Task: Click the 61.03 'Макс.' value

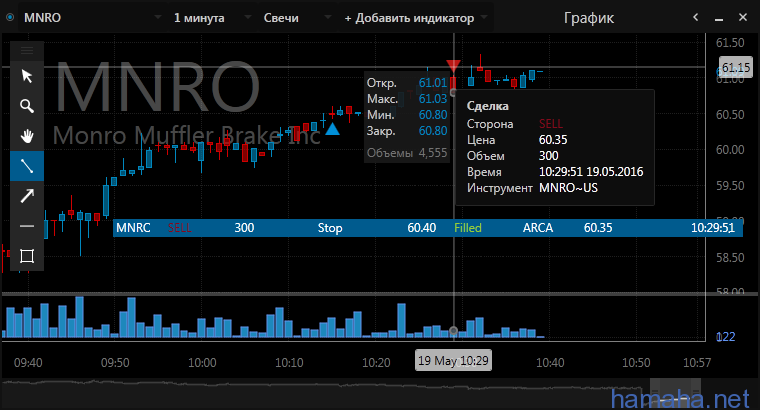Action: (x=433, y=99)
